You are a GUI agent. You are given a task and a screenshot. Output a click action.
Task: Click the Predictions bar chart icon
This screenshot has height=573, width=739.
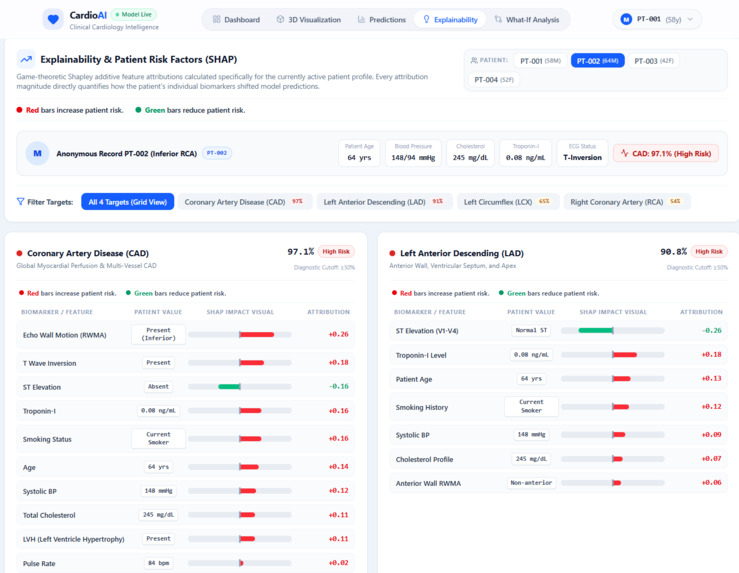(361, 19)
